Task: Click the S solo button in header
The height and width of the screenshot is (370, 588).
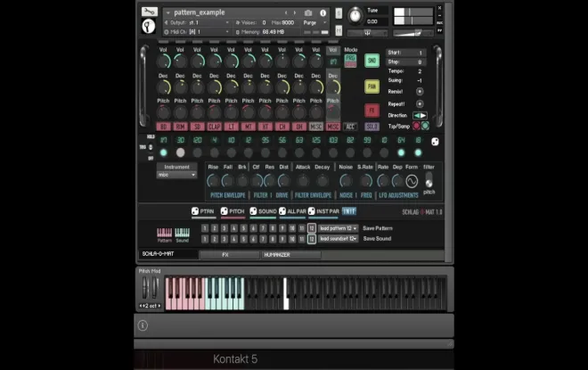Action: pyautogui.click(x=339, y=13)
